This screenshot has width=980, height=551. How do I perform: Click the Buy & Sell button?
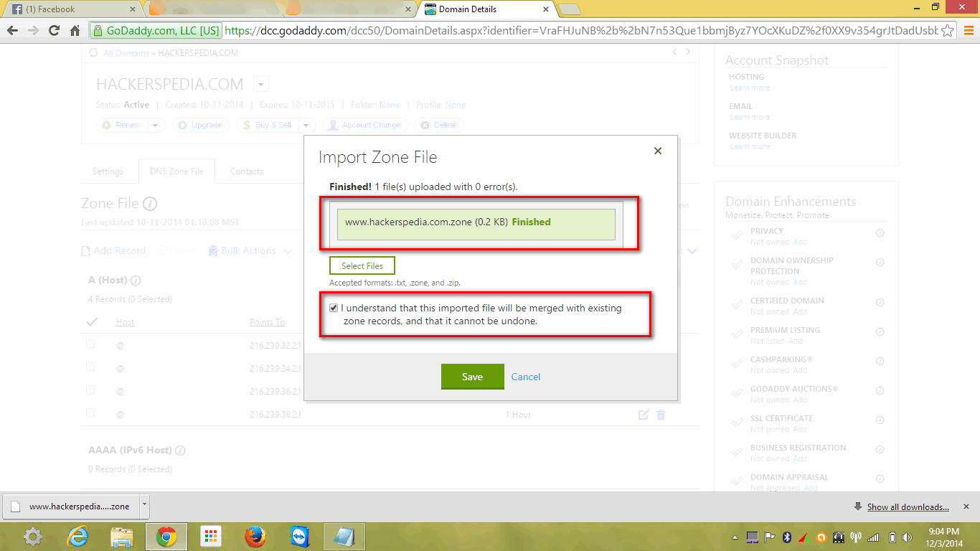point(267,125)
